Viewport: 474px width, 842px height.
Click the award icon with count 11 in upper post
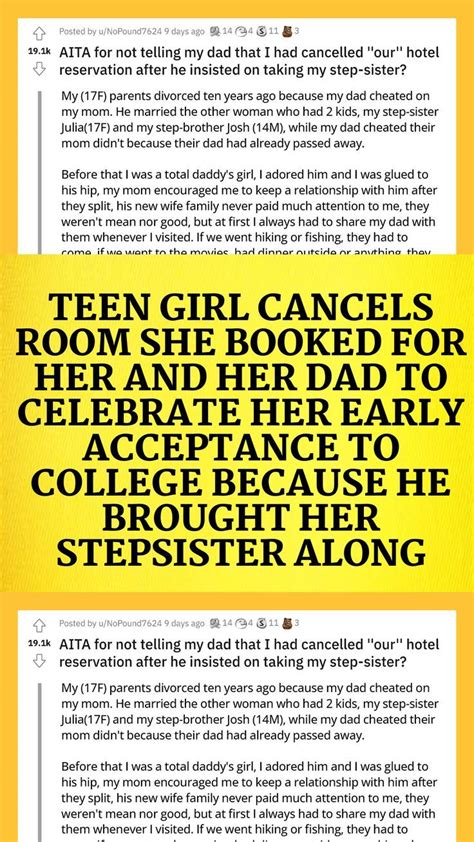pos(262,31)
